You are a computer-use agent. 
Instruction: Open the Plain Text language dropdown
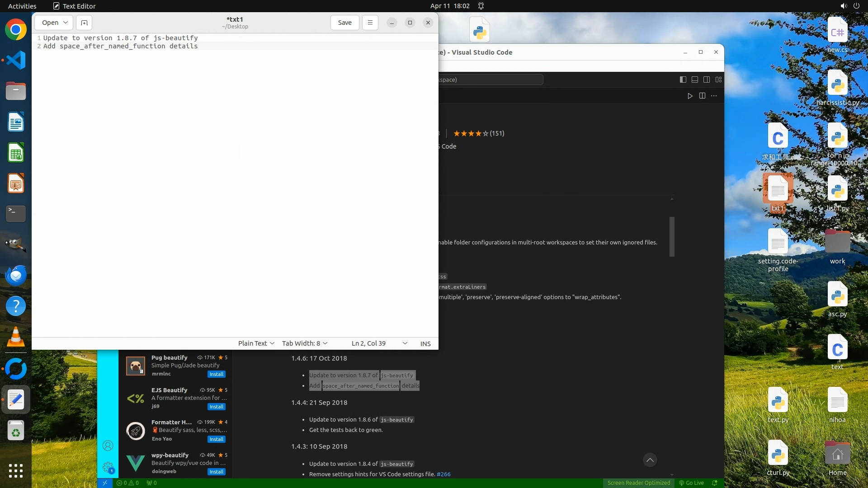pyautogui.click(x=256, y=343)
